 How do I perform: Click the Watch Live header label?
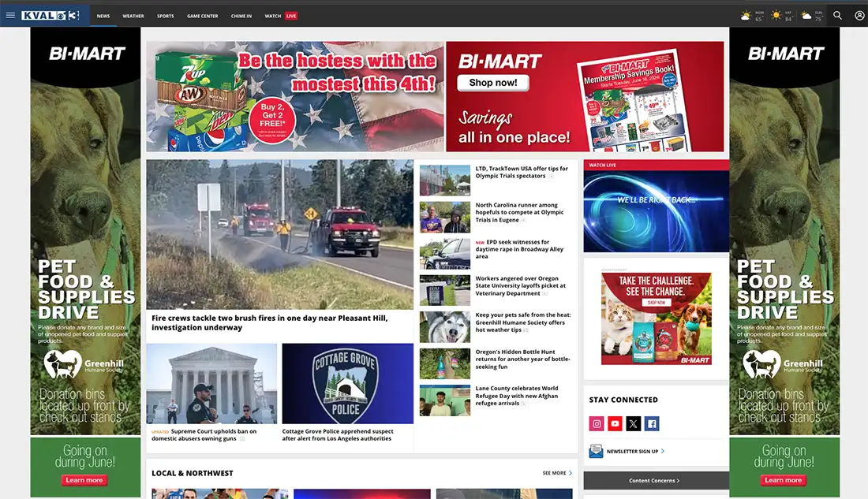pos(602,165)
